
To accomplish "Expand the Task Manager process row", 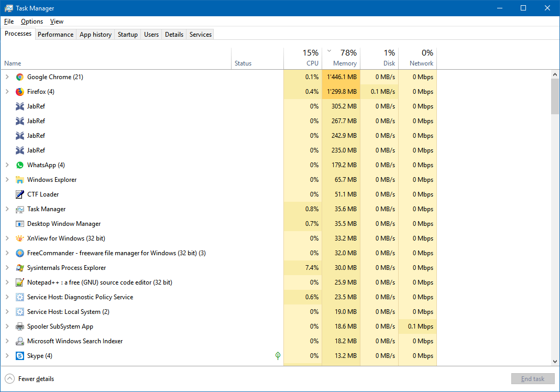I will pos(7,209).
